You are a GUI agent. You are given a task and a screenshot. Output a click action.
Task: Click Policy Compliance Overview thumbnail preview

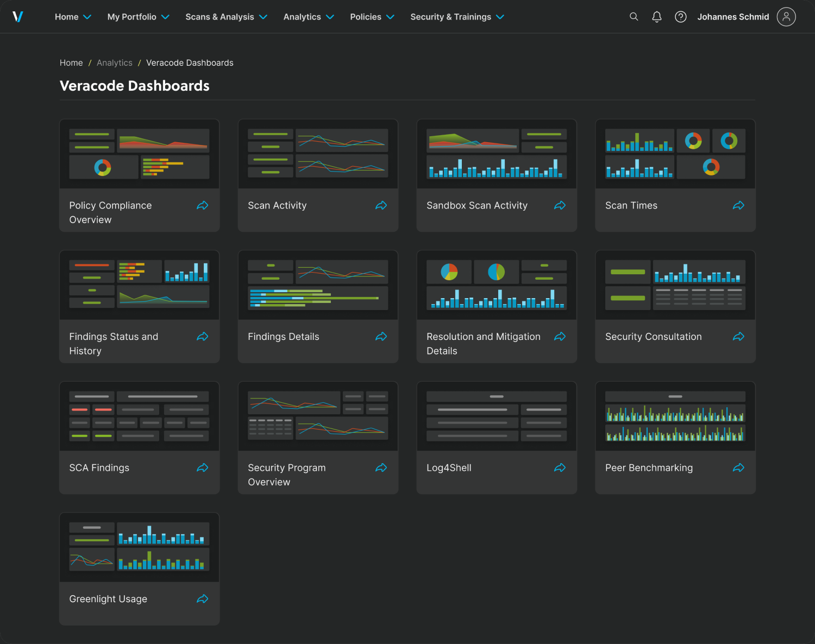(x=139, y=154)
